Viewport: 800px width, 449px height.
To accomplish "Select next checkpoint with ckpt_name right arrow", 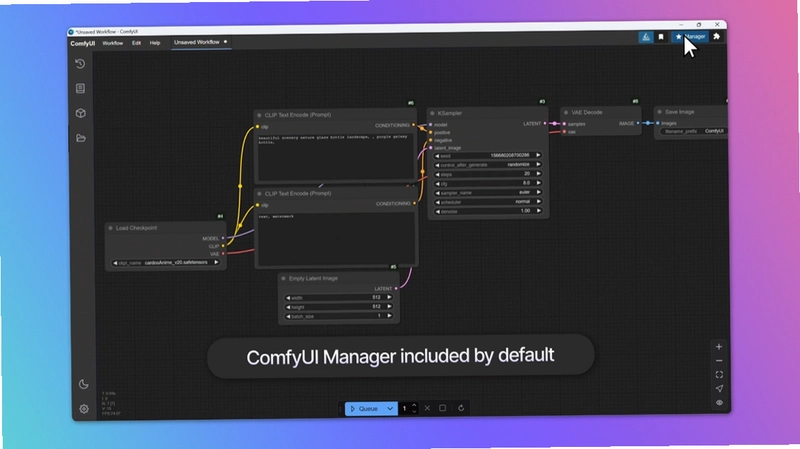I will (216, 262).
